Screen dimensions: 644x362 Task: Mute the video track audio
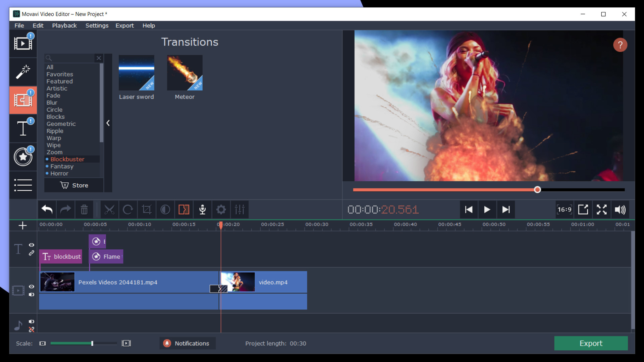click(x=32, y=295)
